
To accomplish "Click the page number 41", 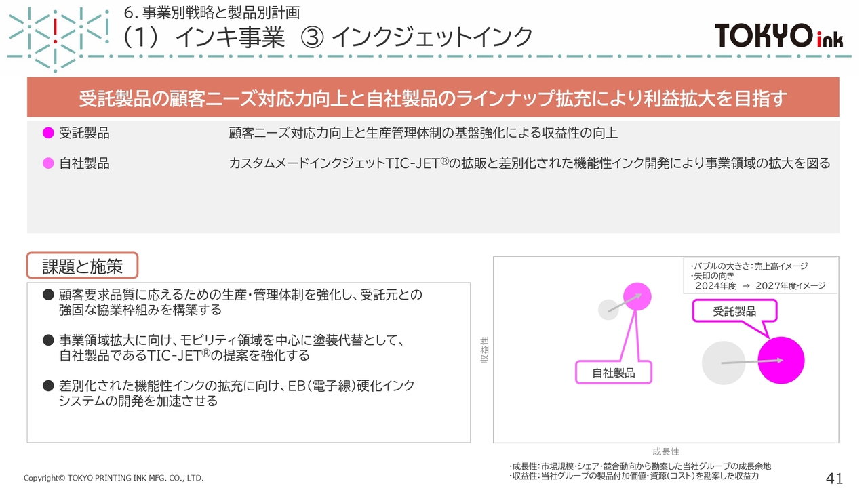I will point(835,479).
